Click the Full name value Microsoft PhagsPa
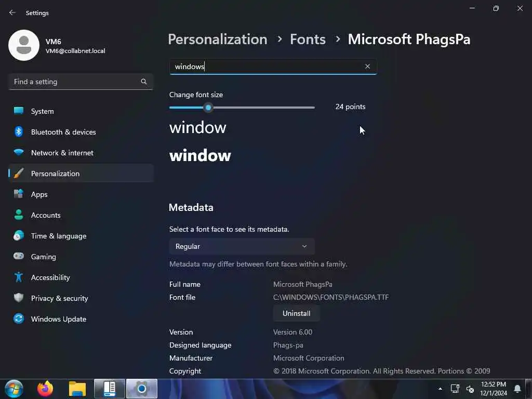This screenshot has height=399, width=532. 303,284
